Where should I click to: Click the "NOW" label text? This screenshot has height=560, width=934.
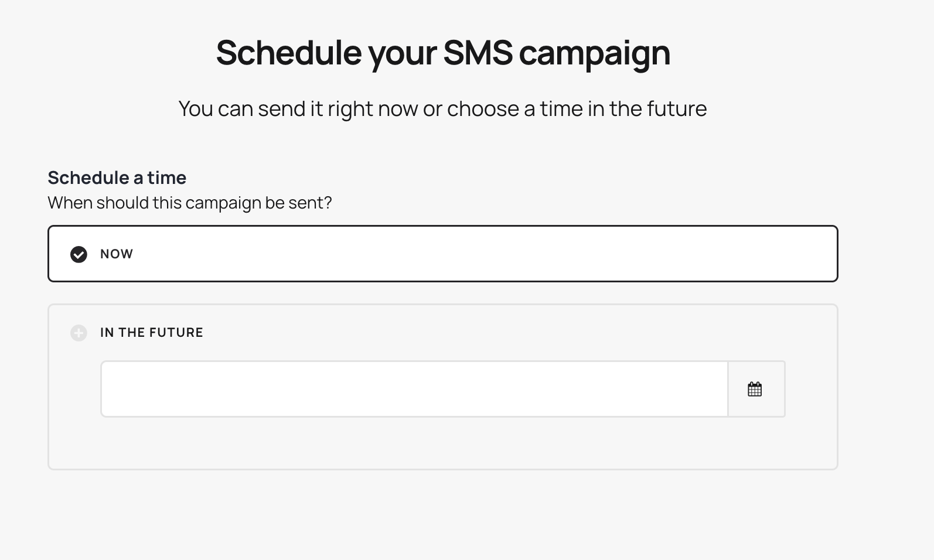(117, 254)
